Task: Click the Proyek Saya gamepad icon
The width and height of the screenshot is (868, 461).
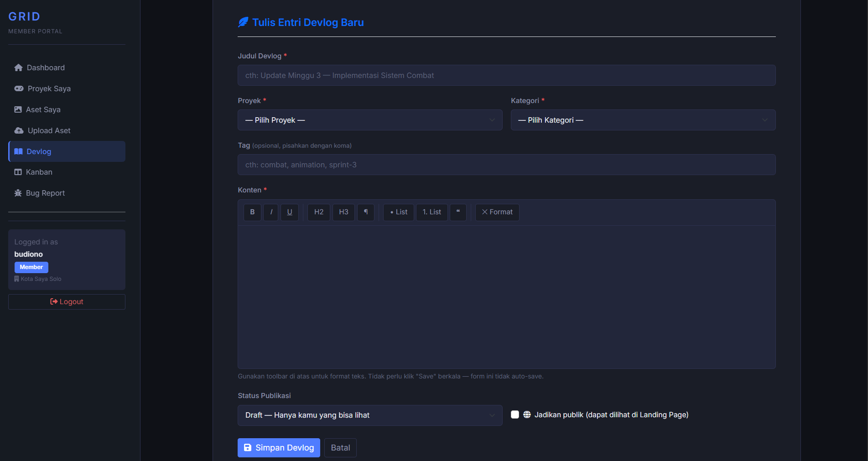Action: pos(19,88)
